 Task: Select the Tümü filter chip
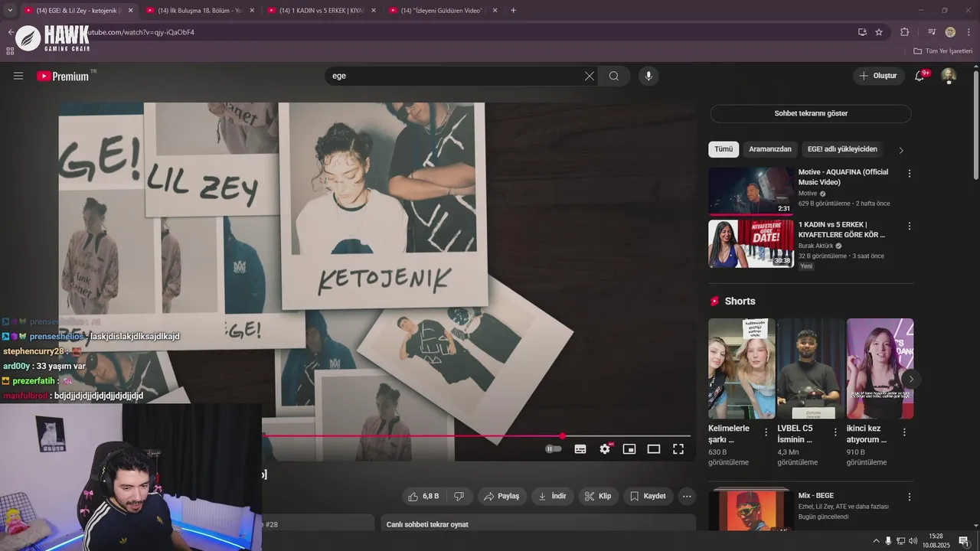coord(724,149)
